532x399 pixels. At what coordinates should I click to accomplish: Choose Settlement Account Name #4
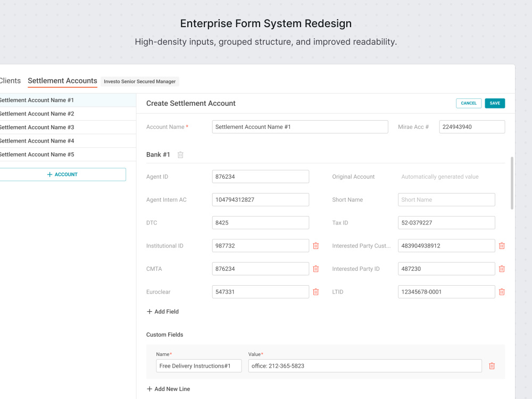tap(68, 141)
